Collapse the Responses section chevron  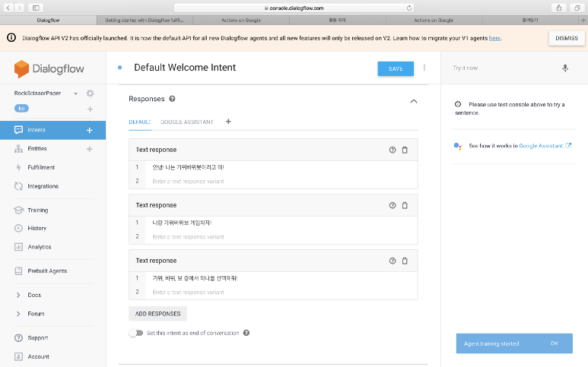tap(413, 100)
